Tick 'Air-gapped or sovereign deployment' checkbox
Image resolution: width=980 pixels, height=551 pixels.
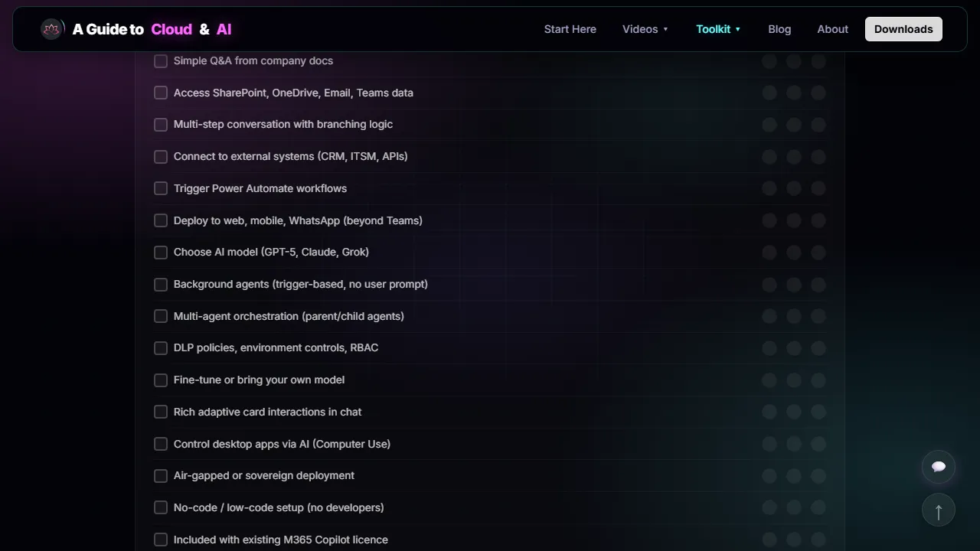[x=161, y=476]
